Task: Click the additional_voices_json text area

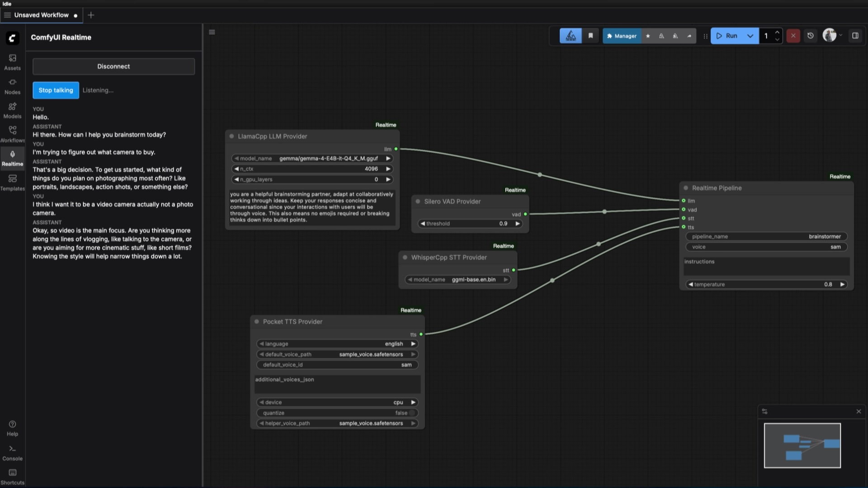Action: (x=337, y=384)
